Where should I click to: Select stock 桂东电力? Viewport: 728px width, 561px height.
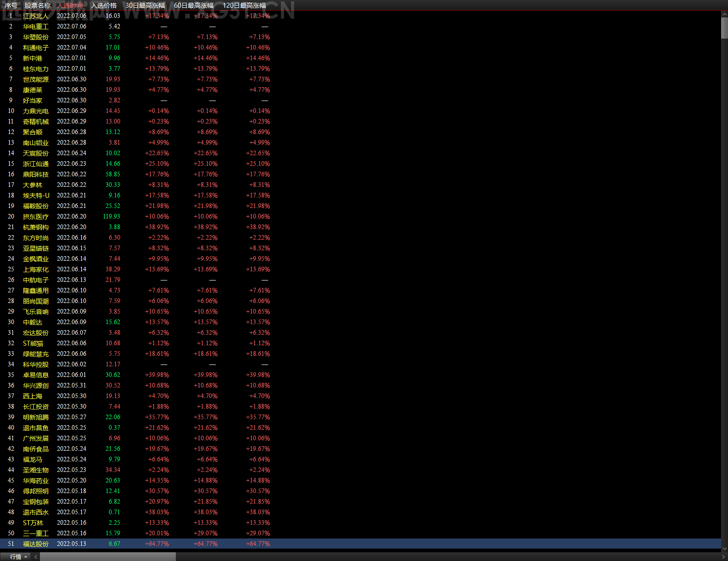[x=36, y=69]
